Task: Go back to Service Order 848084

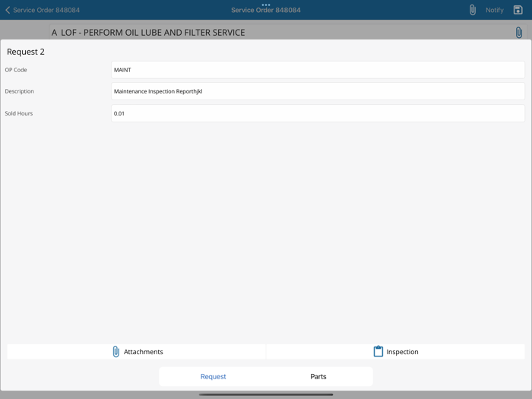Action: coord(43,10)
